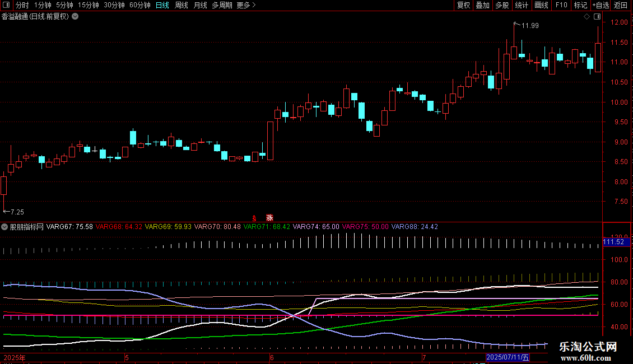This screenshot has width=633, height=364.
Task: Click the red 涨 marker on chart
Action: [x=269, y=218]
